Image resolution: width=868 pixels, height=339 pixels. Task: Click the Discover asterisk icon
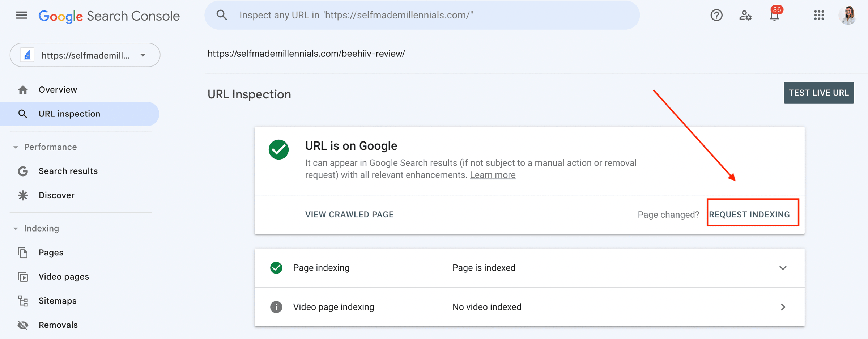[23, 195]
